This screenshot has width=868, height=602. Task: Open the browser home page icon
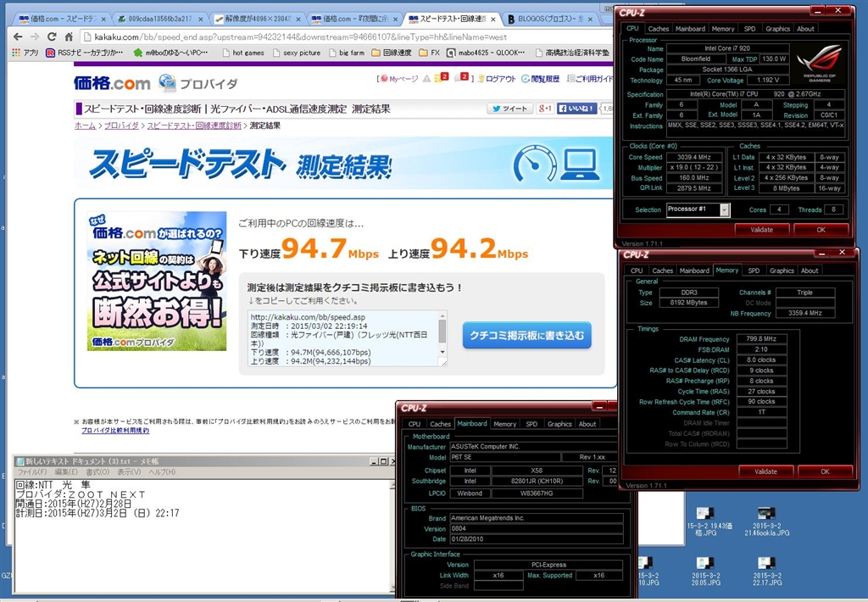(x=69, y=36)
